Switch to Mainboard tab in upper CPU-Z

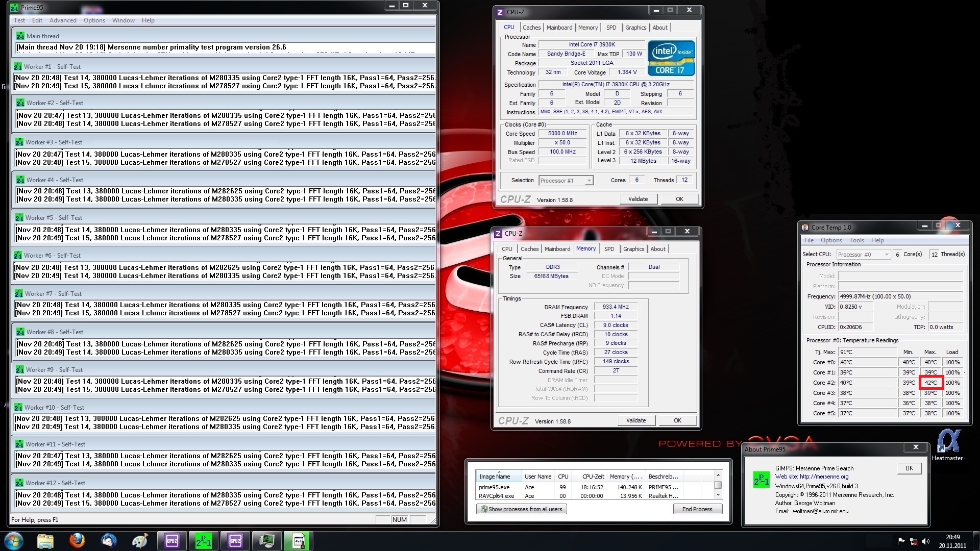[559, 28]
